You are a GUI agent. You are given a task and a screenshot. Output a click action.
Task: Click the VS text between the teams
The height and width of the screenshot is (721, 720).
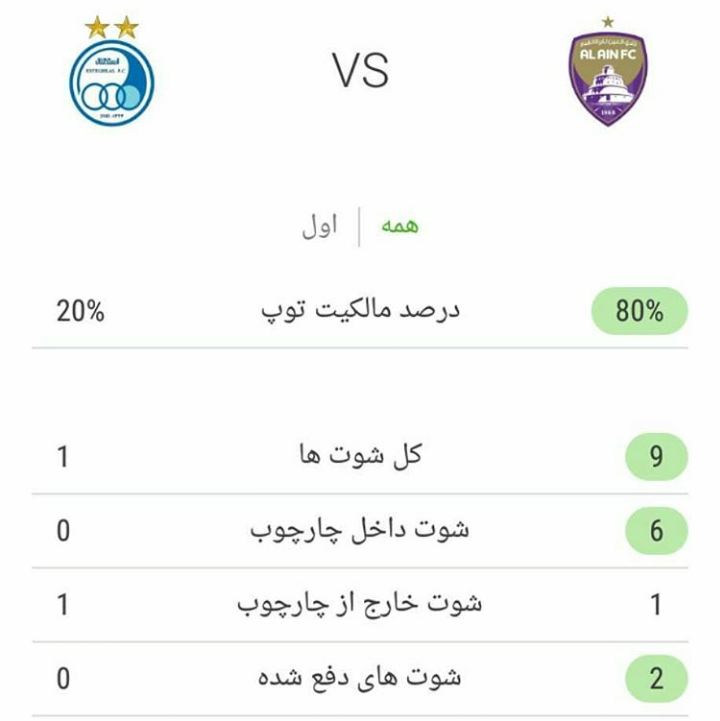(x=361, y=70)
